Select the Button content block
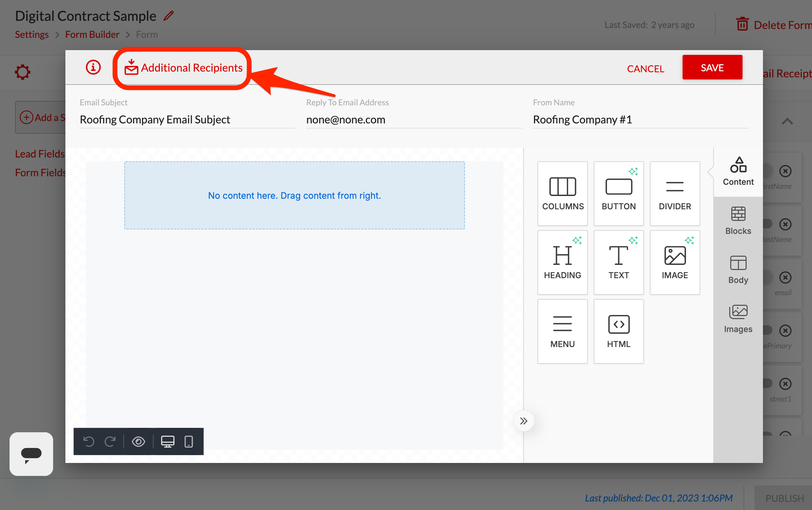The width and height of the screenshot is (812, 510). pyautogui.click(x=619, y=193)
